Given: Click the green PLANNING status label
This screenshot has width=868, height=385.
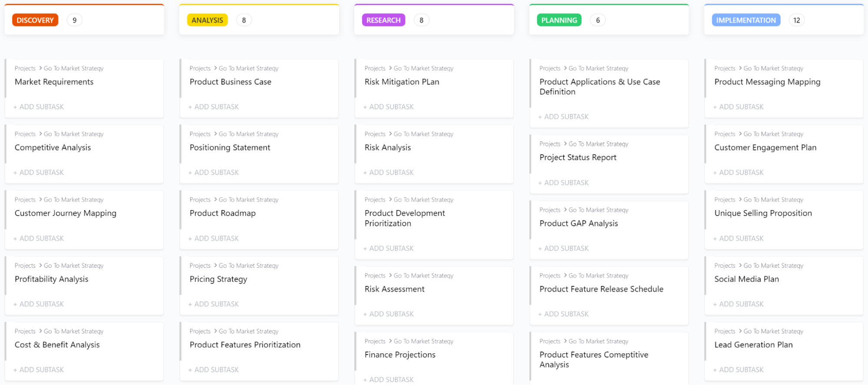Looking at the screenshot, I should click(x=559, y=20).
